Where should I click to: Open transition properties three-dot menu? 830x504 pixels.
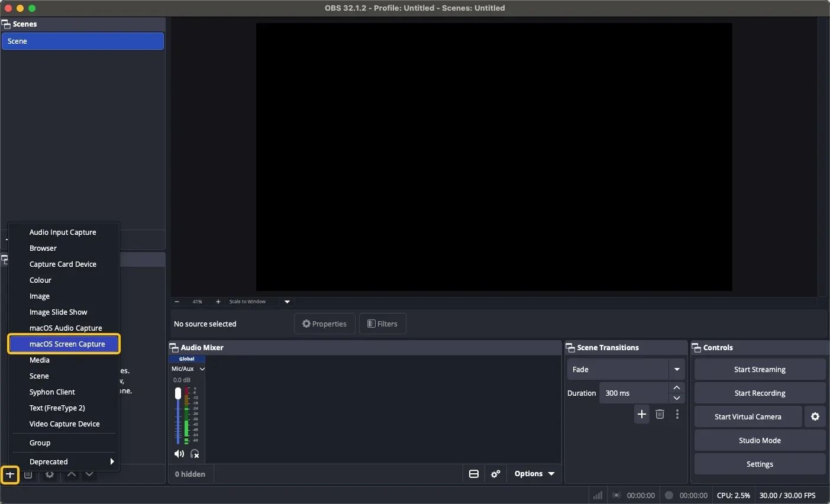coord(677,414)
